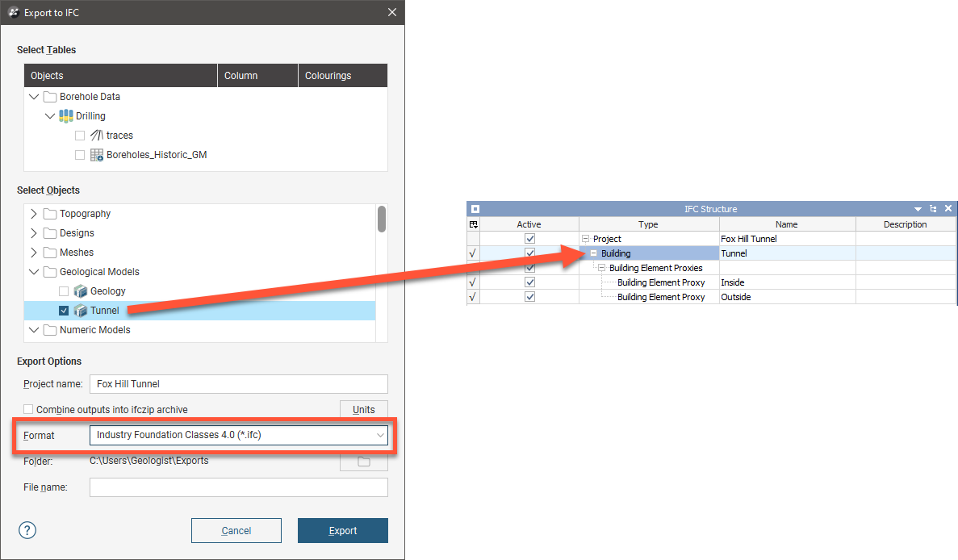Toggle Active checkbox for Inside proxy row
The width and height of the screenshot is (958, 560).
point(529,282)
